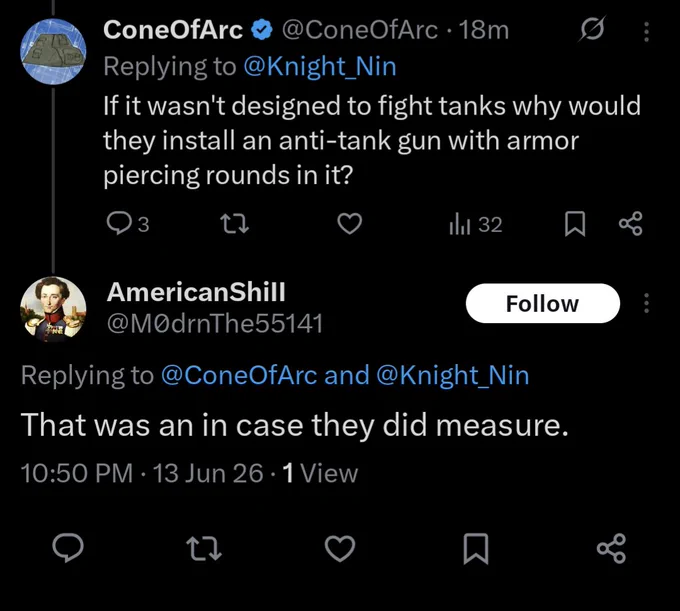Screen dimensions: 680x611
Task: Open the @M0drnThe55141 handle
Action: click(215, 323)
